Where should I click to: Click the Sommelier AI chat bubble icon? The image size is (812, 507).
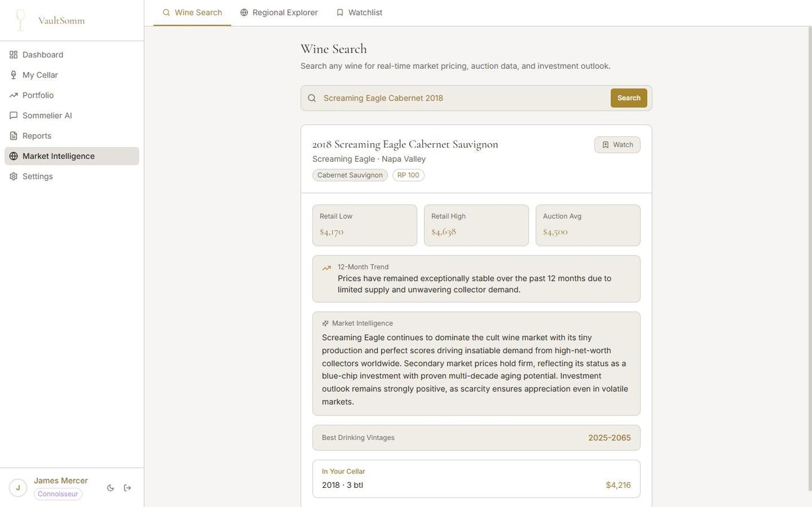tap(13, 116)
